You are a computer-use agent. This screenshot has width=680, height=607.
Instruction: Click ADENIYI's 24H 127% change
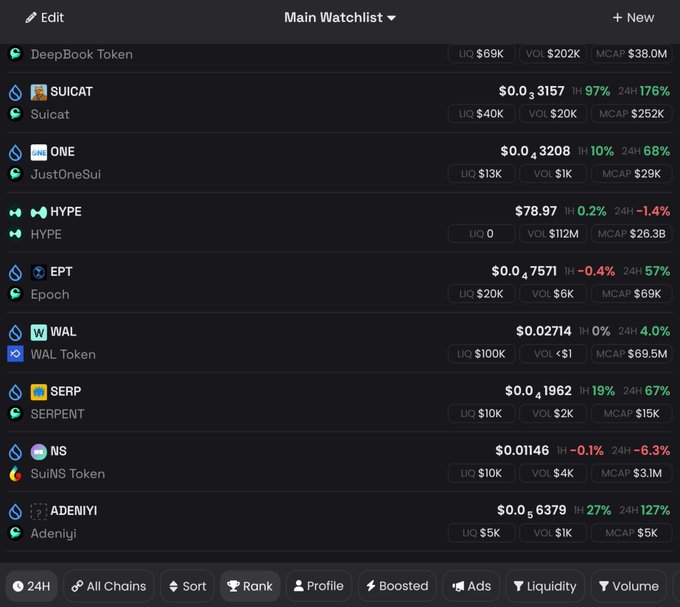tap(644, 510)
